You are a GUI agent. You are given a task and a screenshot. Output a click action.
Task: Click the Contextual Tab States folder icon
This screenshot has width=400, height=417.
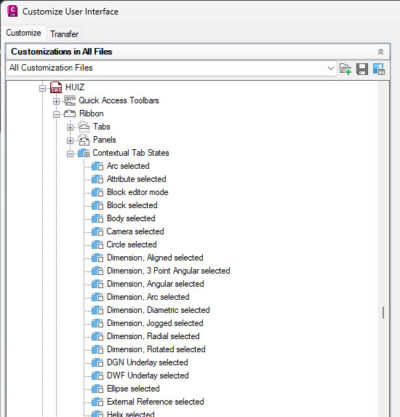pos(83,153)
